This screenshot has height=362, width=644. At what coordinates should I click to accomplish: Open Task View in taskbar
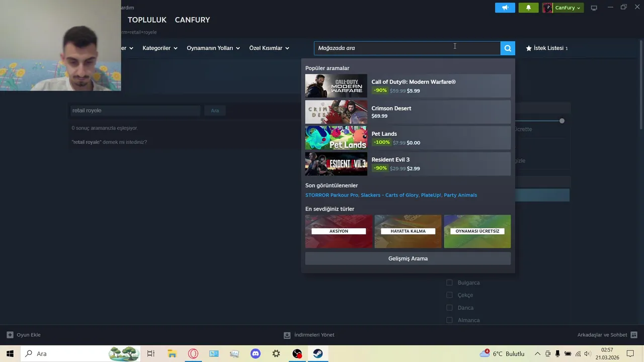pos(150,353)
